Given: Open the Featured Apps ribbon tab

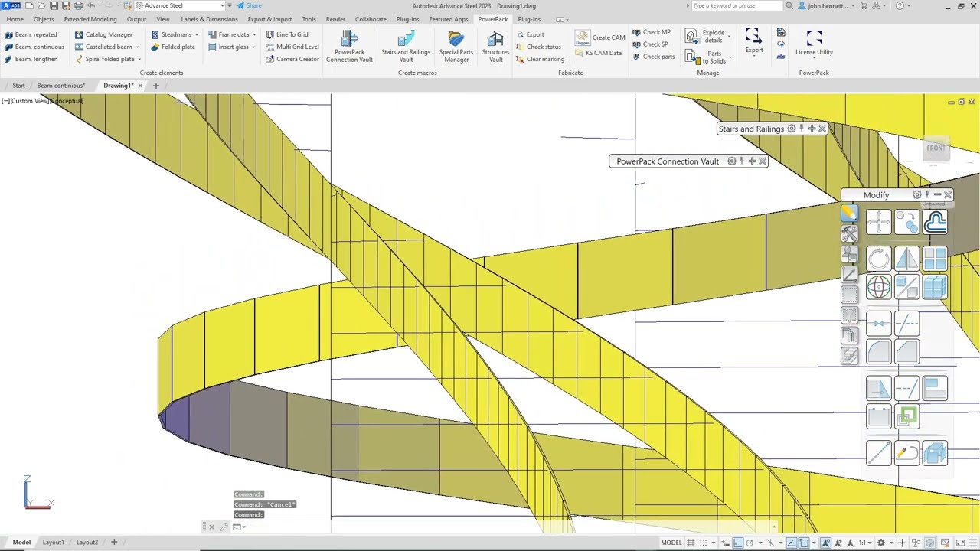Looking at the screenshot, I should click(449, 19).
